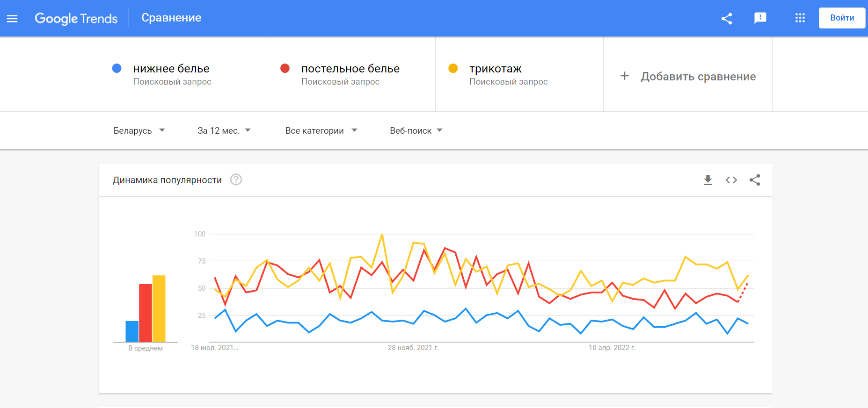Click the Добавить сравнение button
868x408 pixels.
click(688, 76)
